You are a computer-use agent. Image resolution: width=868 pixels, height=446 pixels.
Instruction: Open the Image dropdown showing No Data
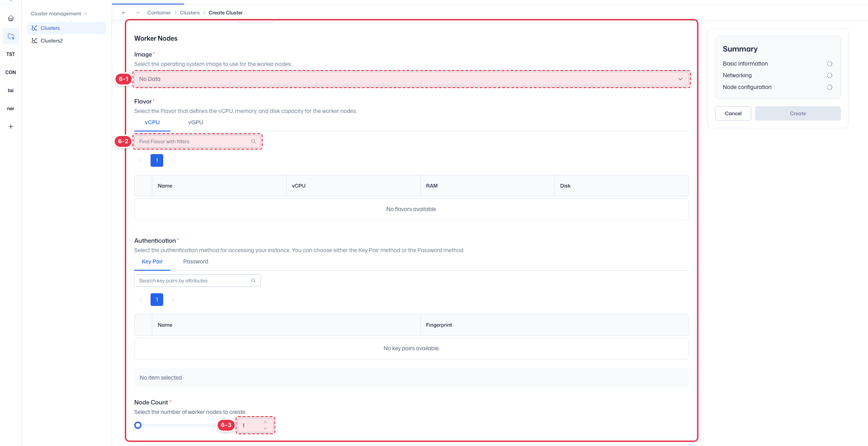(x=411, y=79)
